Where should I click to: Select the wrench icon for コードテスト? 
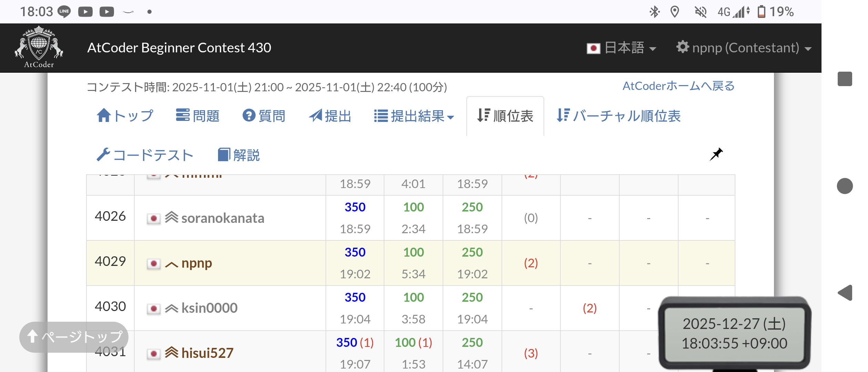pos(104,155)
